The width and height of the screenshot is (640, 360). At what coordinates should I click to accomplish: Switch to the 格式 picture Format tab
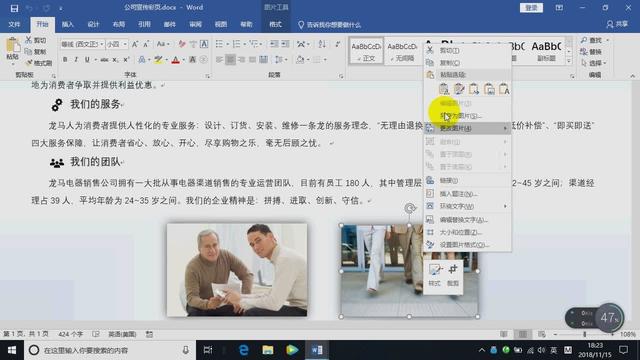click(276, 24)
